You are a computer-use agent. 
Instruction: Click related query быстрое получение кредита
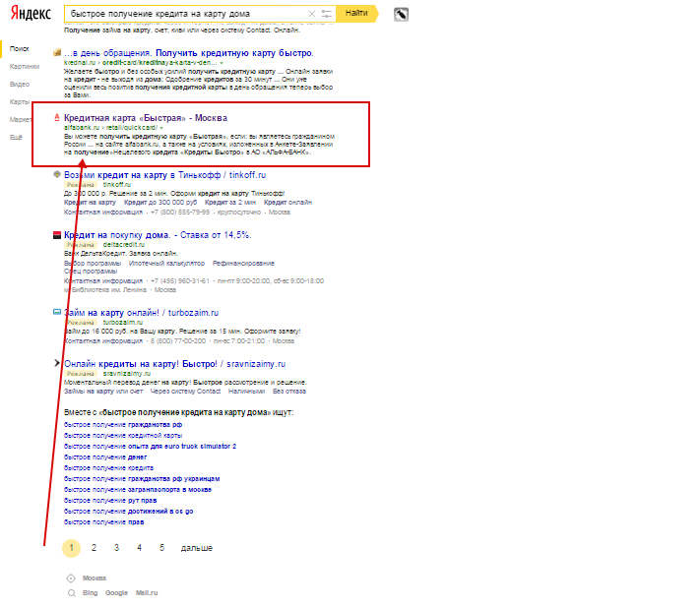tap(108, 468)
